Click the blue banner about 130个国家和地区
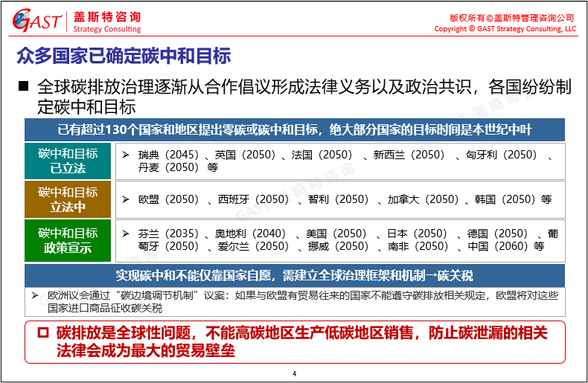This screenshot has width=588, height=383. pos(294,129)
